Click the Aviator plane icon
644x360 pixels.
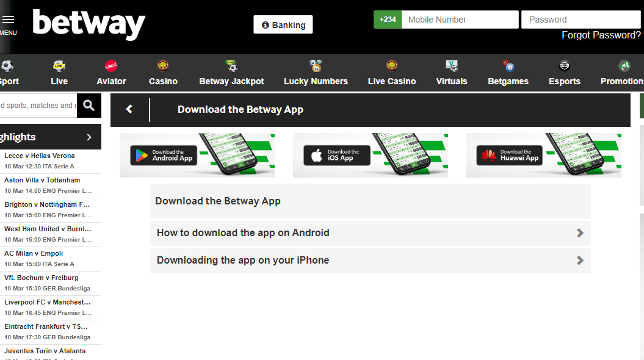tap(111, 66)
